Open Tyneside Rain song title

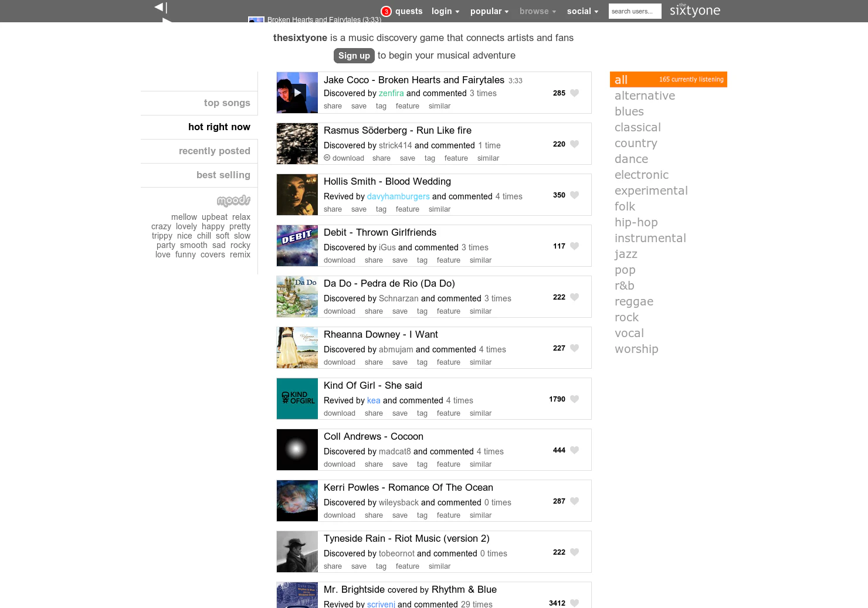(x=406, y=538)
